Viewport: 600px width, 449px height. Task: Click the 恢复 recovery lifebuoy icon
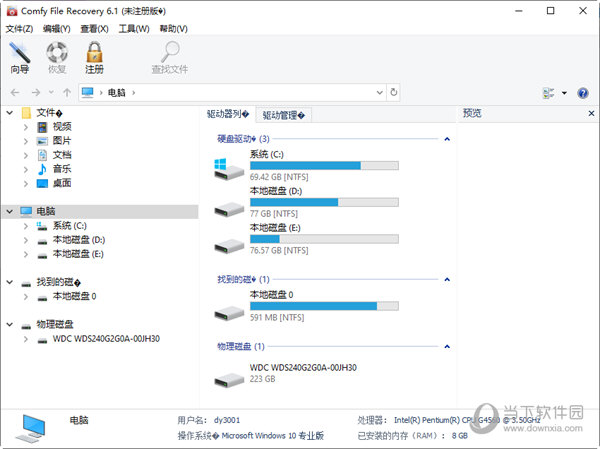pos(57,52)
